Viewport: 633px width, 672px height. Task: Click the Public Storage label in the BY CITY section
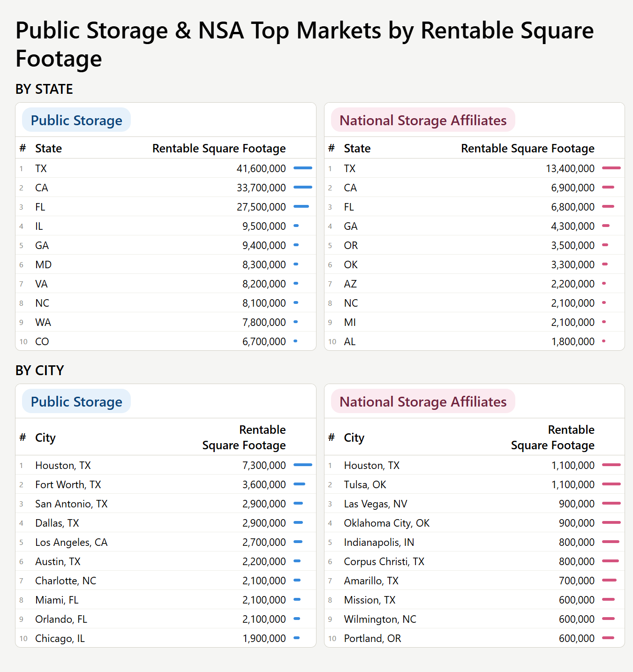click(x=76, y=401)
